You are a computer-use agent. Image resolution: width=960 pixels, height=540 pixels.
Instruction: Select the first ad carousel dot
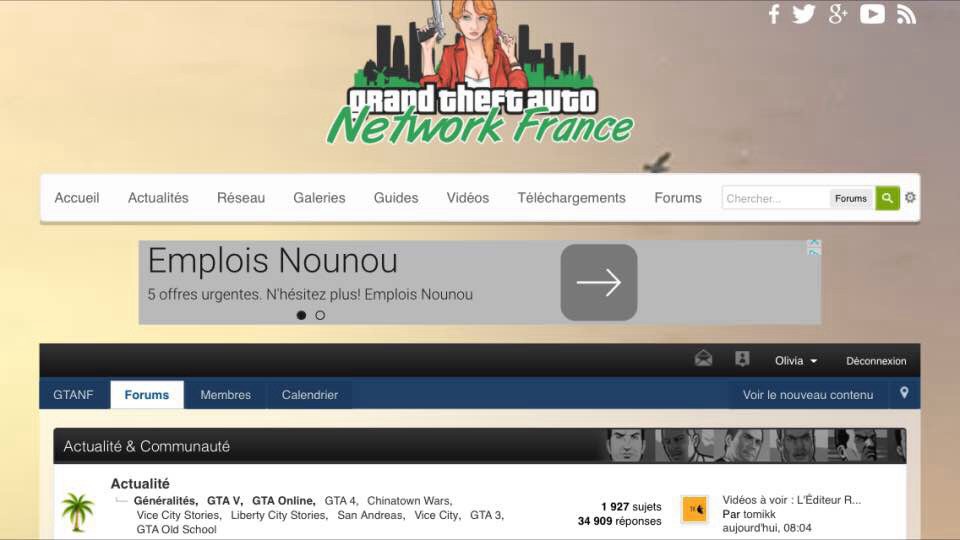(301, 315)
